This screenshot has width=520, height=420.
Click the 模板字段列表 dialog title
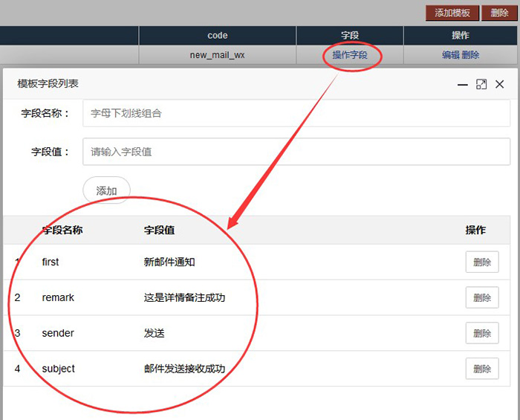tap(48, 83)
